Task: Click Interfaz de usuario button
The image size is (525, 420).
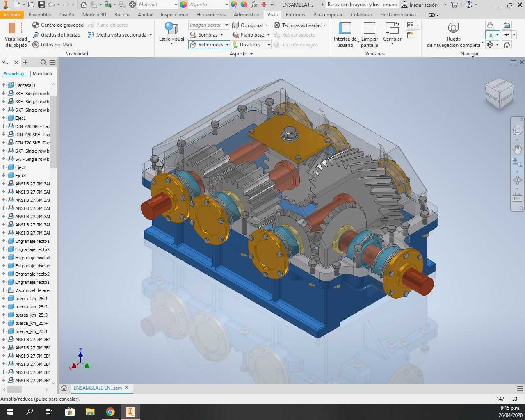Action: 345,34
